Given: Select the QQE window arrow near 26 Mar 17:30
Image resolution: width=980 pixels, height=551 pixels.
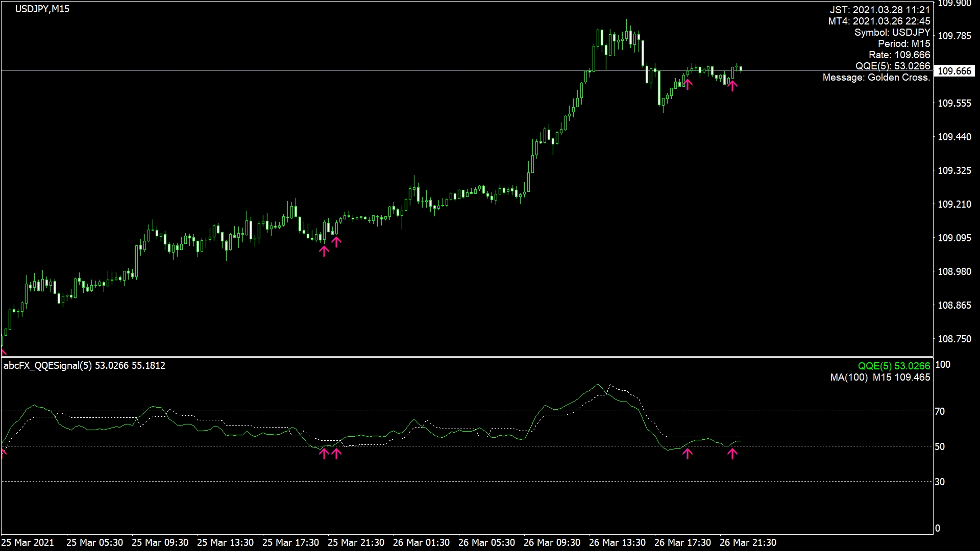Looking at the screenshot, I should (x=688, y=453).
